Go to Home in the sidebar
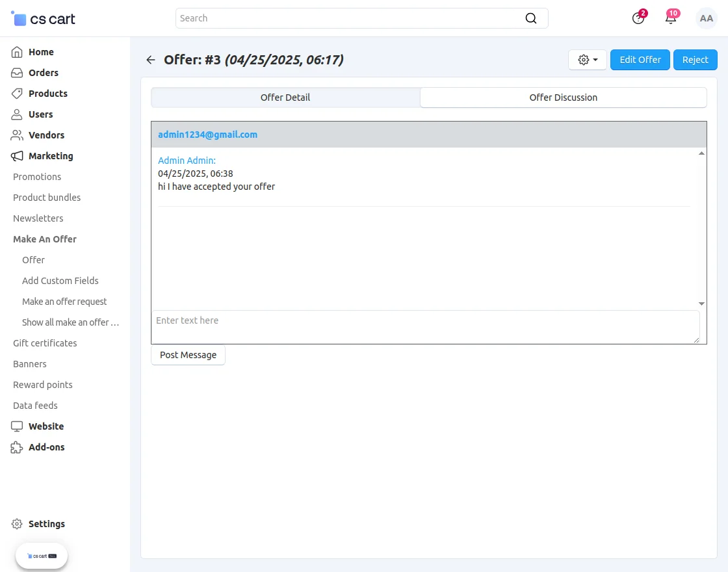The height and width of the screenshot is (572, 728). pyautogui.click(x=41, y=52)
